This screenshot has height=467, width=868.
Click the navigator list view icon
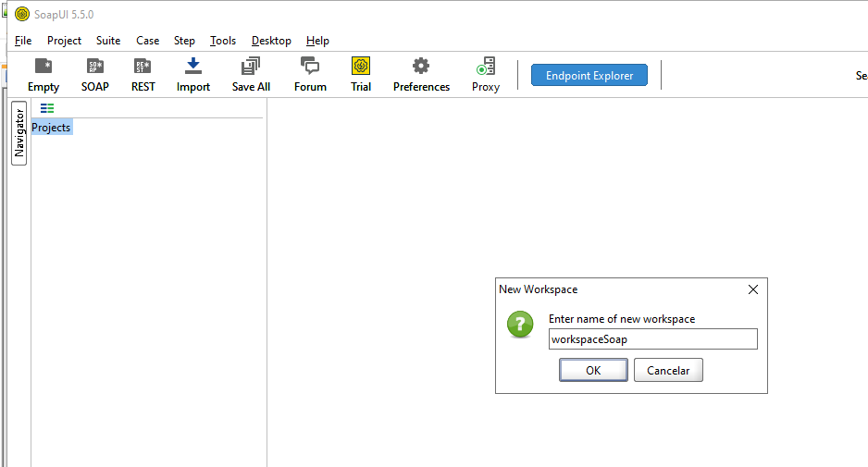(x=47, y=108)
